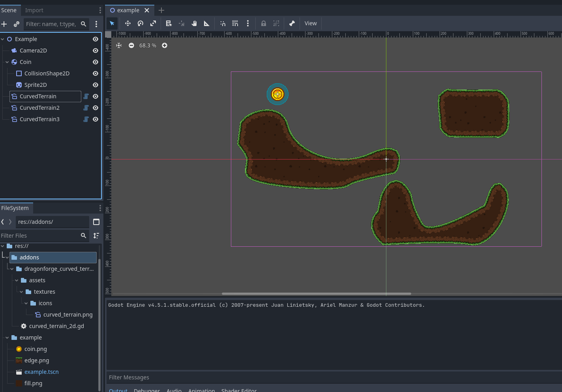Select the Rotate Mode tool

(140, 24)
